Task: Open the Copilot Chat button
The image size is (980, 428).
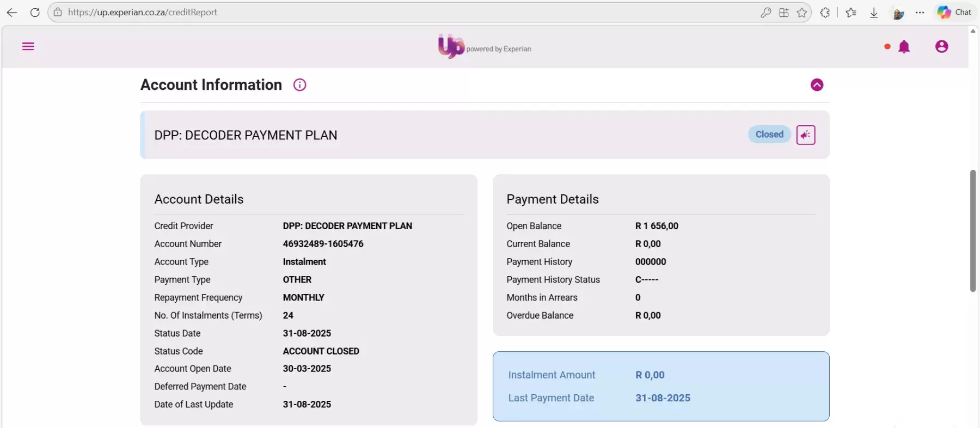Action: [x=954, y=13]
